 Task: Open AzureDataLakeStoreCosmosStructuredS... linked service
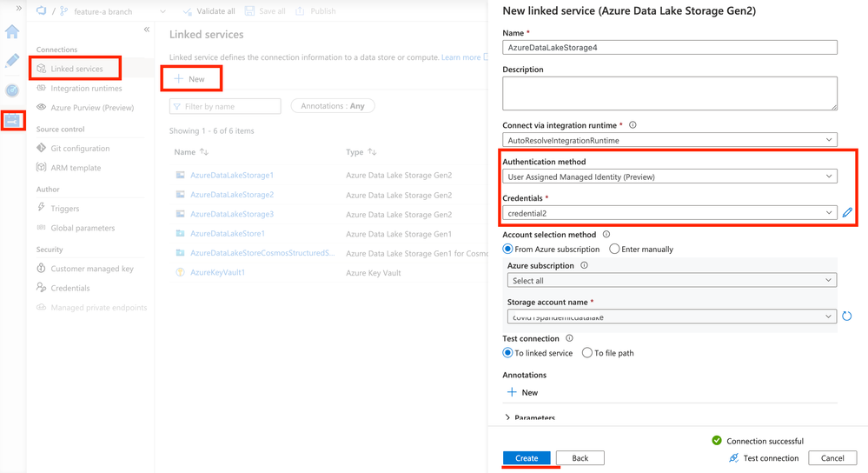pyautogui.click(x=262, y=253)
